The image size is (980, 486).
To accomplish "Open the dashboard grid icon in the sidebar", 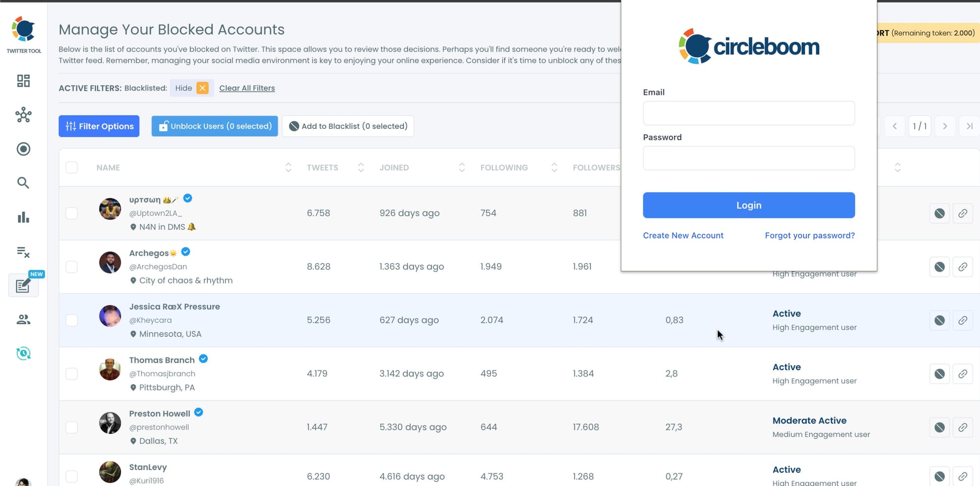I will tap(23, 81).
